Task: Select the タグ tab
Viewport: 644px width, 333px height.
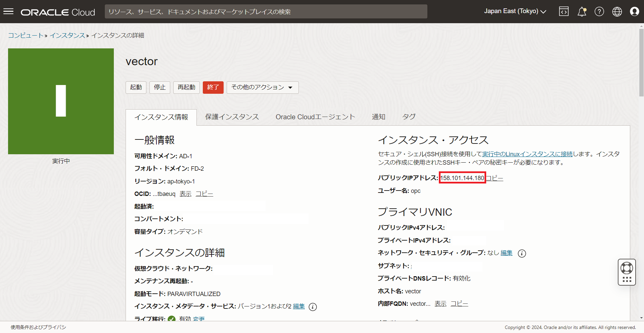Action: coord(409,117)
